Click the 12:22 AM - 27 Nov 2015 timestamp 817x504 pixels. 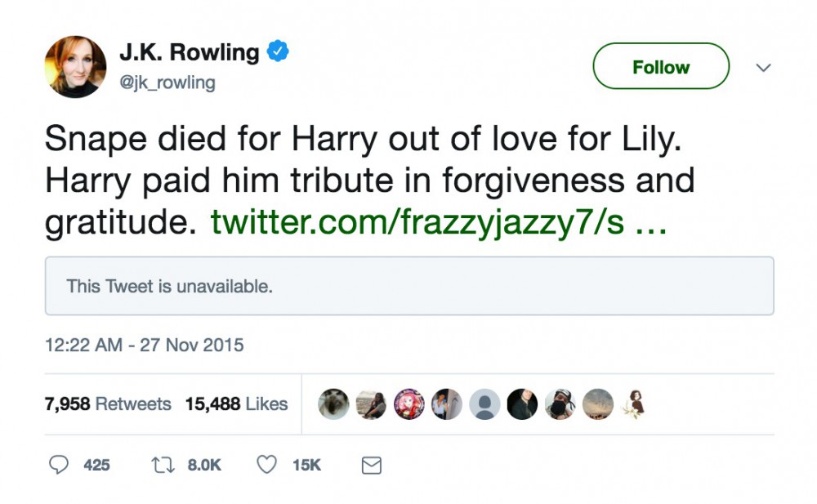coord(145,345)
